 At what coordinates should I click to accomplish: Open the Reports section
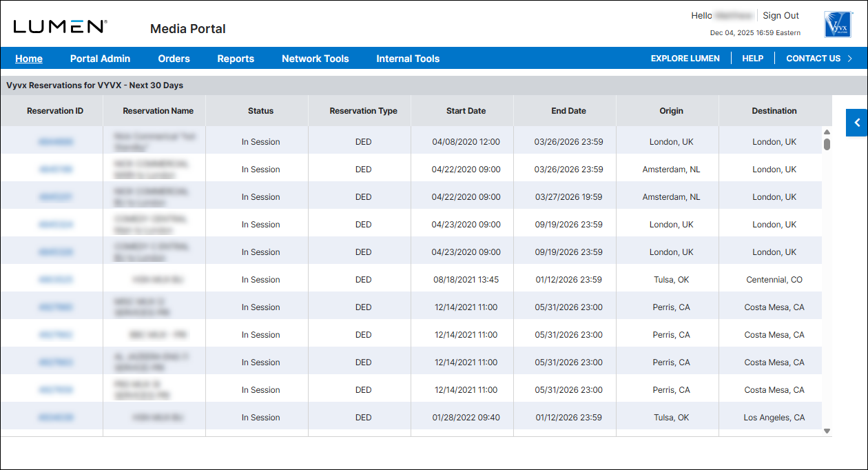236,59
